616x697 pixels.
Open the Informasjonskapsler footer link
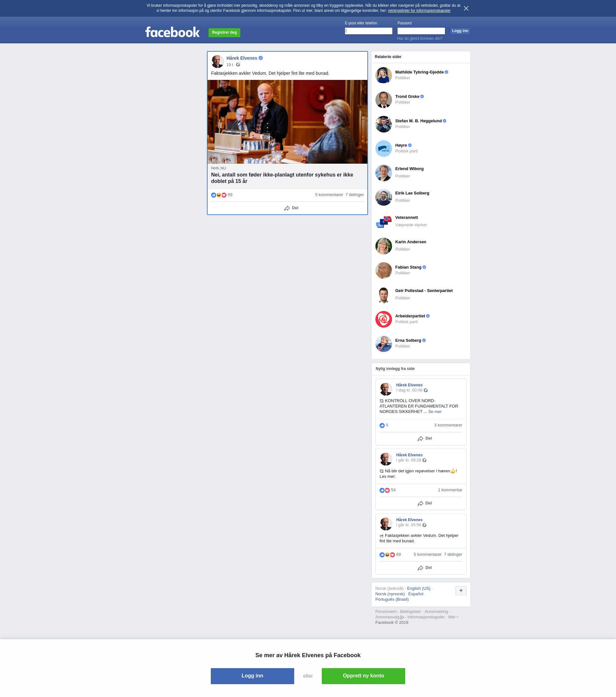pos(426,617)
